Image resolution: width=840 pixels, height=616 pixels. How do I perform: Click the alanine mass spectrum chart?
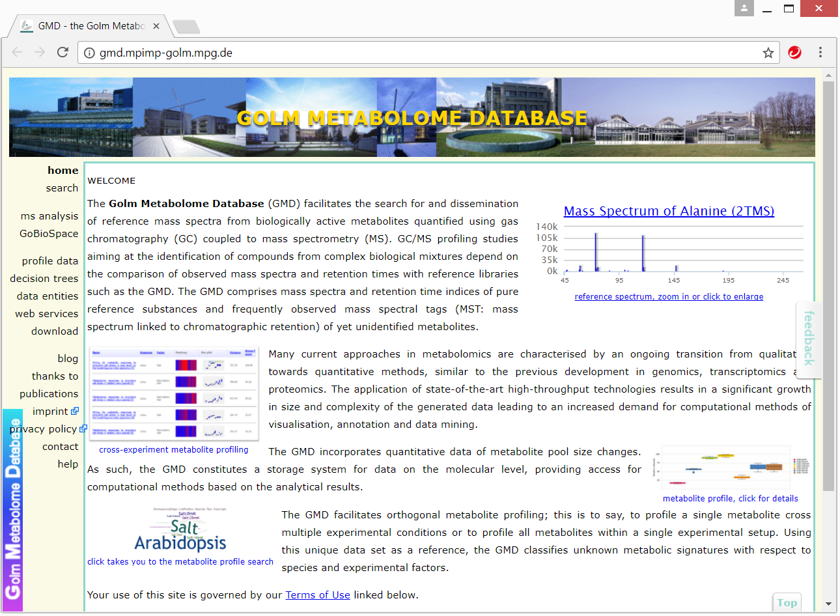(x=669, y=254)
